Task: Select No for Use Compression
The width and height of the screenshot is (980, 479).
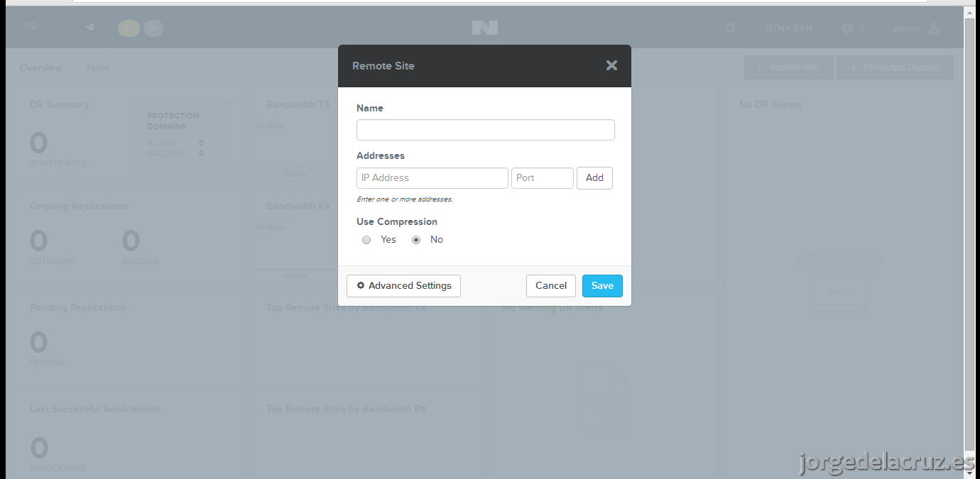Action: (416, 240)
